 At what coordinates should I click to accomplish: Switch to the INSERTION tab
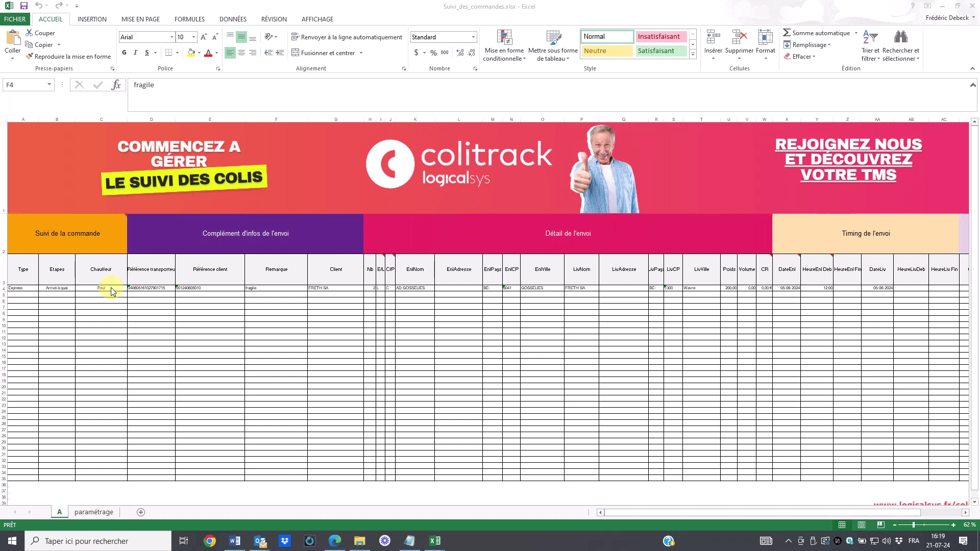[92, 19]
